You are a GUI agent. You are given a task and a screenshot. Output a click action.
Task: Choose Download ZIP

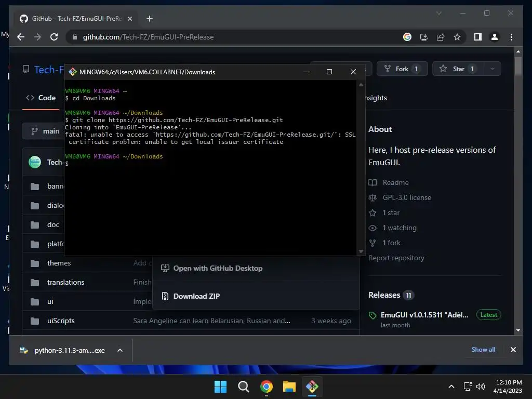196,296
